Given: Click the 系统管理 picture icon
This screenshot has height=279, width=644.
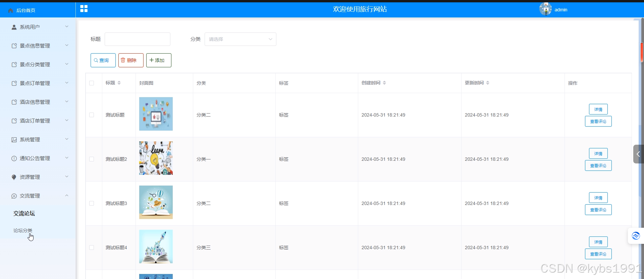Looking at the screenshot, I should click(14, 140).
